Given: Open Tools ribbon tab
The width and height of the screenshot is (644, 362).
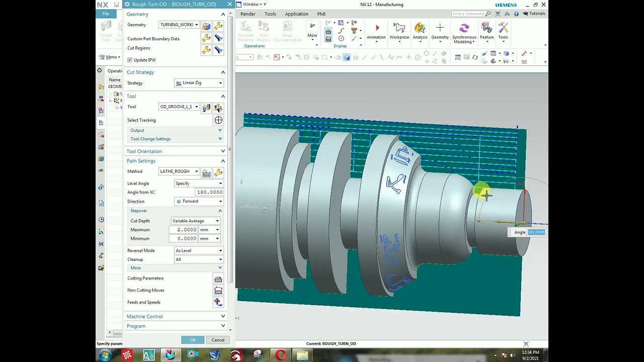Looking at the screenshot, I should [270, 14].
